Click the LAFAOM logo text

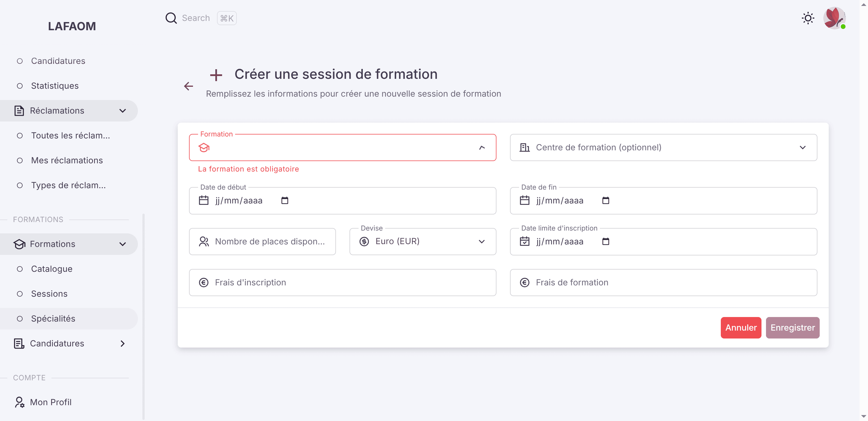pos(72,26)
